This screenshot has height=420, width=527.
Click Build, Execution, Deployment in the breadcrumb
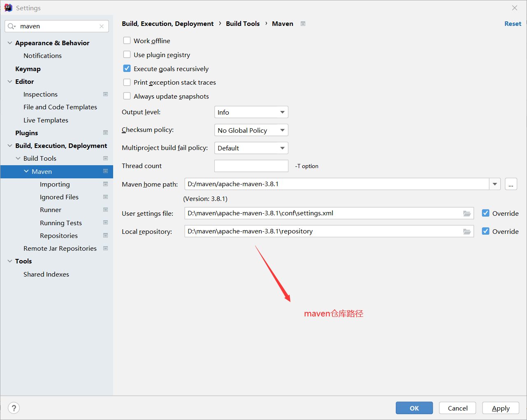click(168, 24)
